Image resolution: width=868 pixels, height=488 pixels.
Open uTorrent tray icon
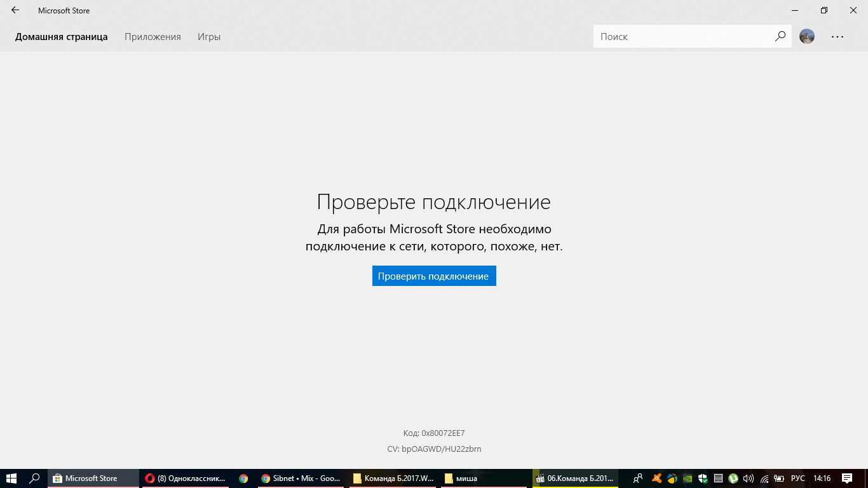click(x=733, y=478)
